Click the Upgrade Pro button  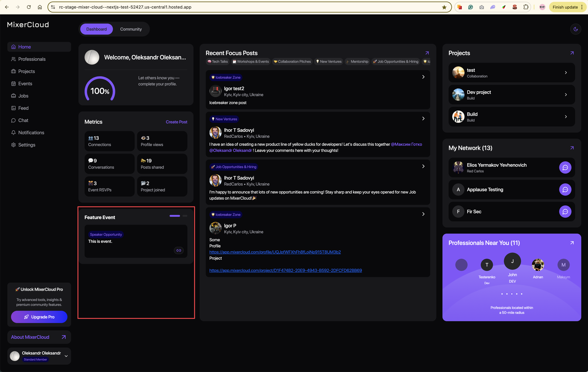tap(39, 317)
